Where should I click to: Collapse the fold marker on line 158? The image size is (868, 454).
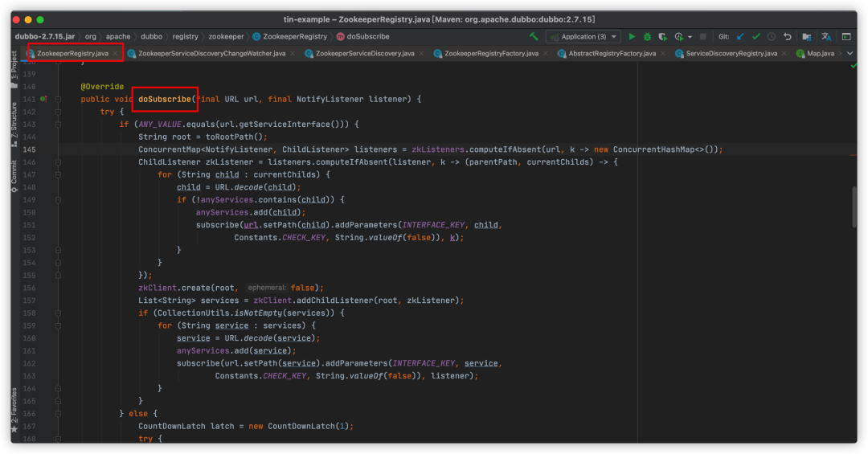(x=58, y=313)
